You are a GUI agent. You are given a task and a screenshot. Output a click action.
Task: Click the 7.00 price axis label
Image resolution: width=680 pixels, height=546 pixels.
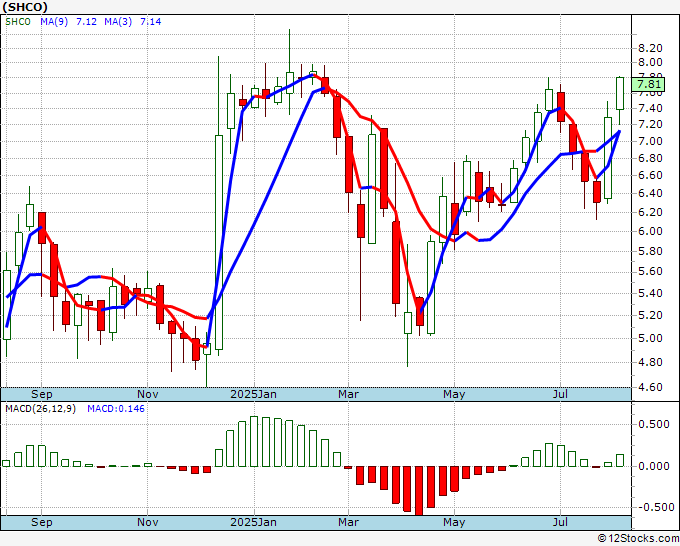click(x=650, y=141)
